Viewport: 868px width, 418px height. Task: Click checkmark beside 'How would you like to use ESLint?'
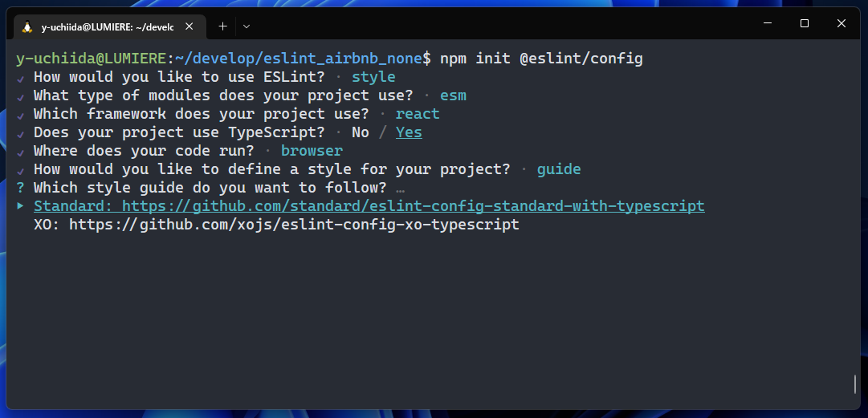[21, 78]
